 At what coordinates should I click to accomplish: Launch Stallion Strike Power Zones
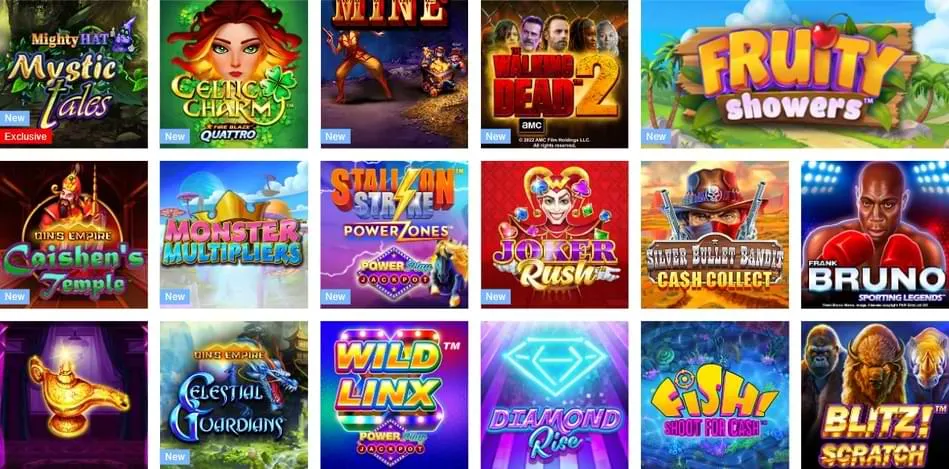[394, 235]
